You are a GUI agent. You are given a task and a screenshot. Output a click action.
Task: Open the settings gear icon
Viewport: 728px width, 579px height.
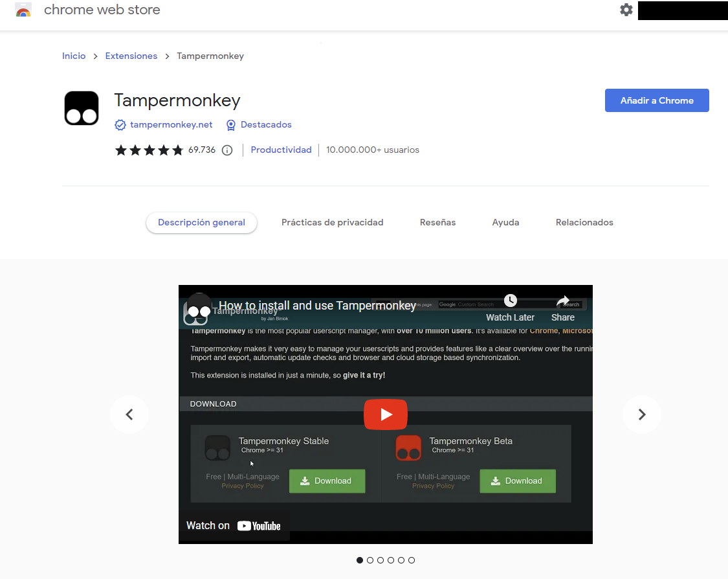[626, 10]
